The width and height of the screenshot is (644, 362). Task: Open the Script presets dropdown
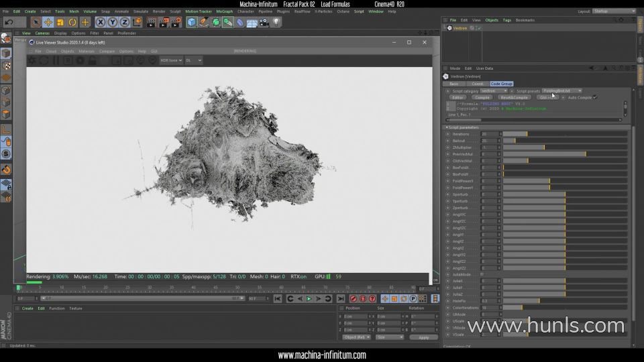561,90
